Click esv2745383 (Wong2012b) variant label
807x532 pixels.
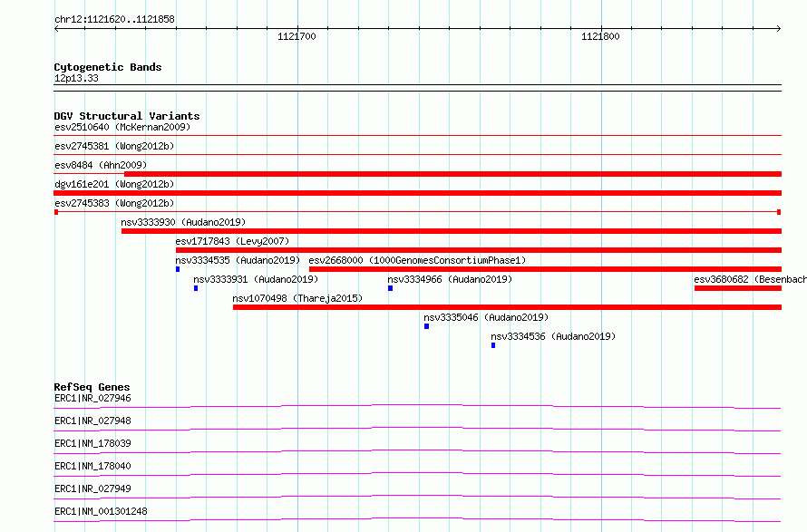tap(114, 203)
